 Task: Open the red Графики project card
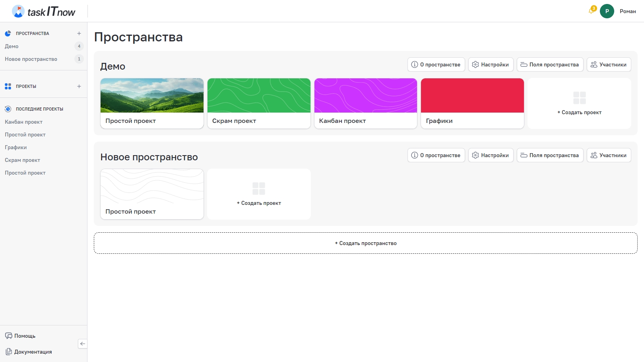click(472, 103)
